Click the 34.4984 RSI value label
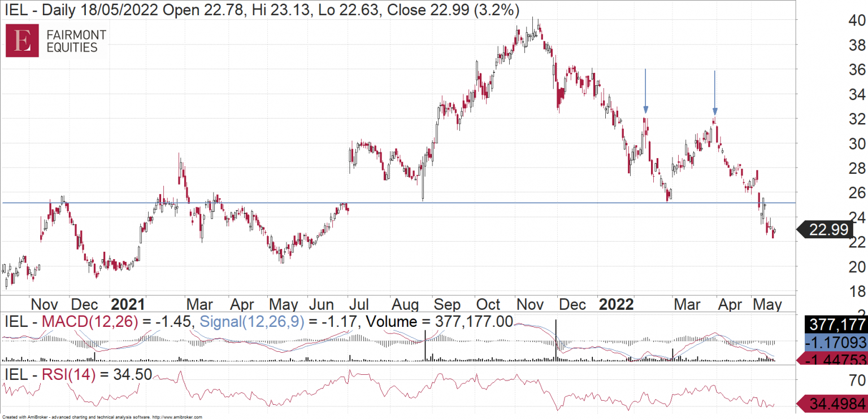Image resolution: width=868 pixels, height=420 pixels. pyautogui.click(x=831, y=404)
